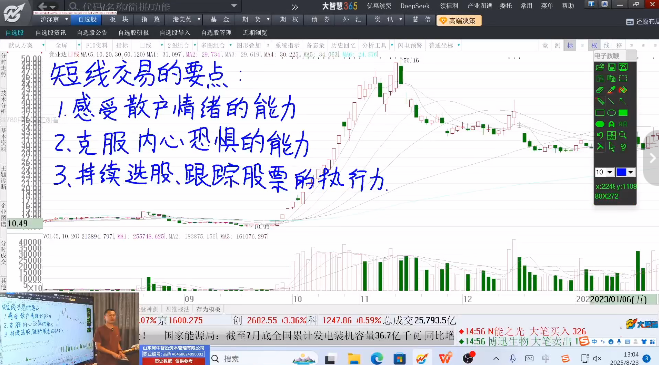Select the dashed rectangle selection tool
Screen dimensions: 659x365
point(623,78)
